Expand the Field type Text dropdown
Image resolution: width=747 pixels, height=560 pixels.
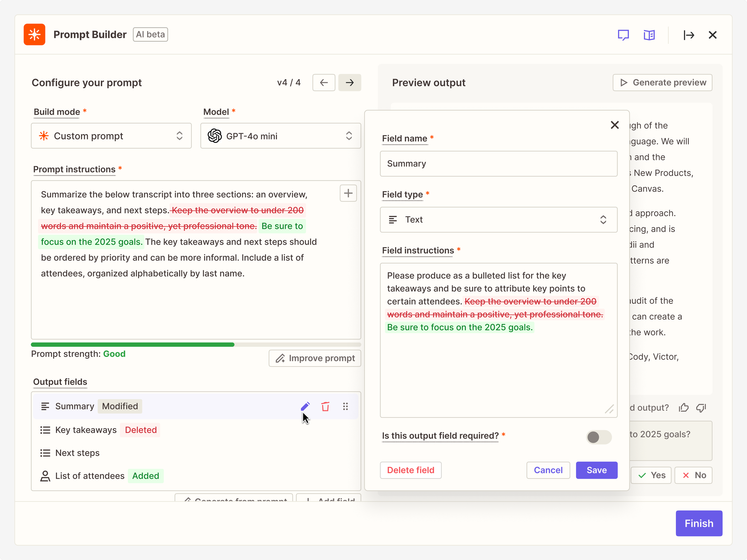point(498,220)
